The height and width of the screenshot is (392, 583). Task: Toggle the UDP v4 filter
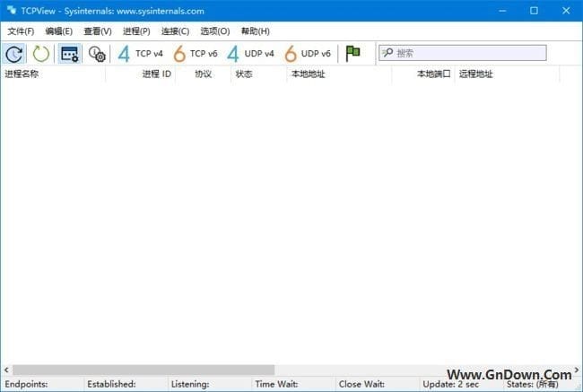point(251,54)
